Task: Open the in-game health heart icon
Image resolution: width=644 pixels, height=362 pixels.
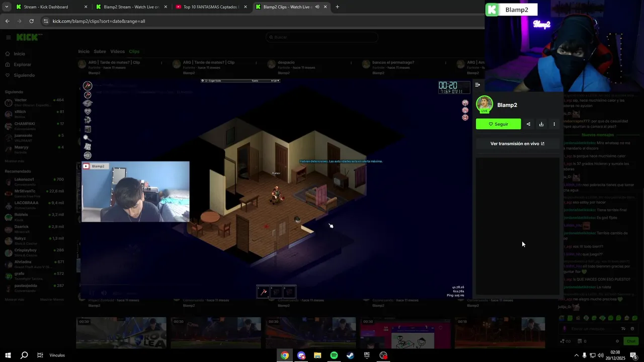Action: pos(88,112)
